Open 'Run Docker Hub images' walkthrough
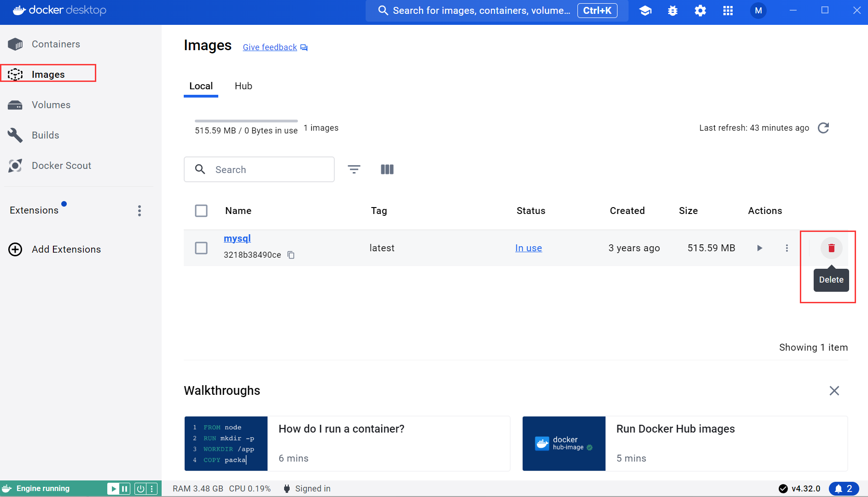The height and width of the screenshot is (497, 868). click(685, 444)
